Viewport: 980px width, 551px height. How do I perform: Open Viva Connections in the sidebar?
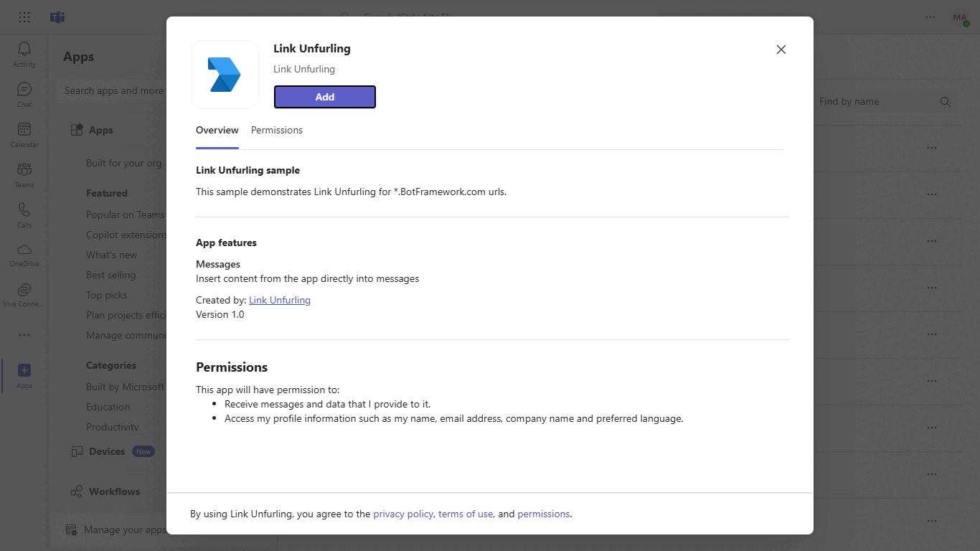24,294
